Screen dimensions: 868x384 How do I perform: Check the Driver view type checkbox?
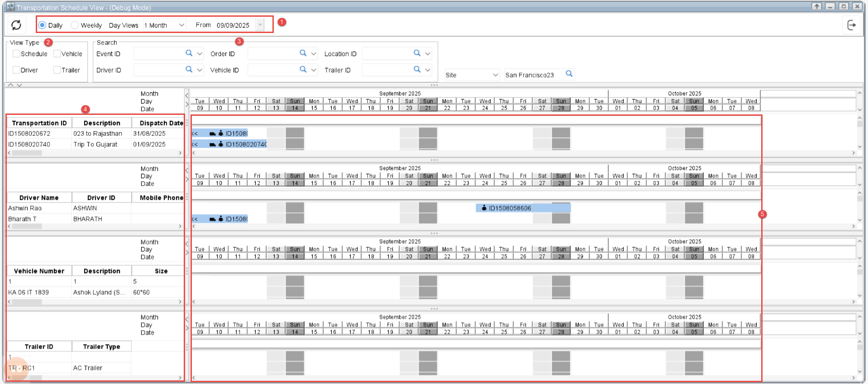tap(16, 70)
